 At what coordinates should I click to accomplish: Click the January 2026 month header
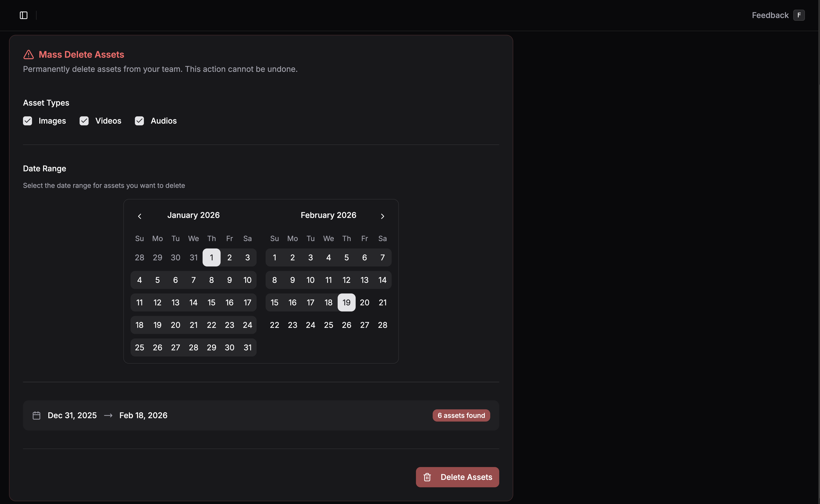tap(193, 215)
